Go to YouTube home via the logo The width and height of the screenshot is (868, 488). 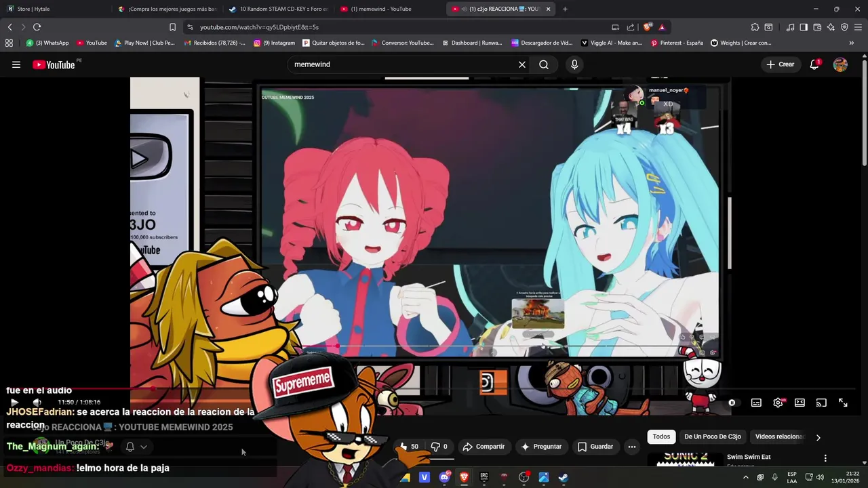pyautogui.click(x=54, y=64)
